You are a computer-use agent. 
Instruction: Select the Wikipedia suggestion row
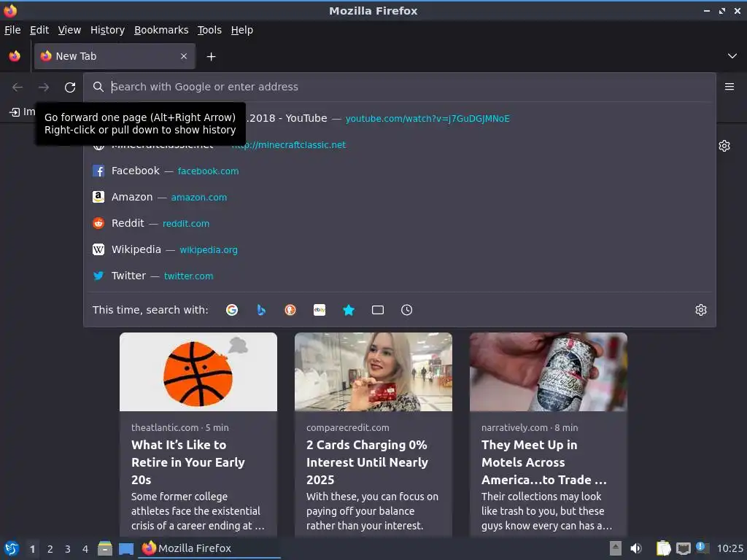[399, 249]
